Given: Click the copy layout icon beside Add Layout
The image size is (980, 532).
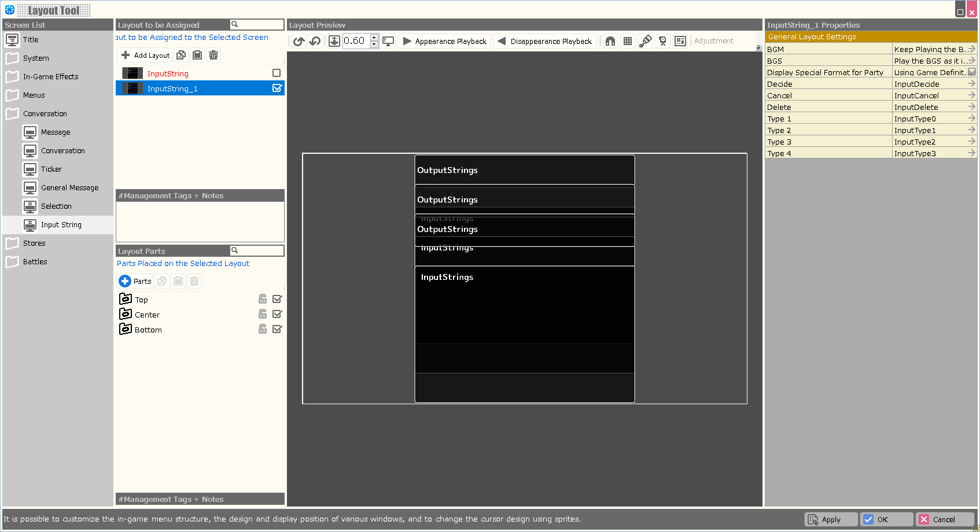Looking at the screenshot, I should tap(181, 55).
